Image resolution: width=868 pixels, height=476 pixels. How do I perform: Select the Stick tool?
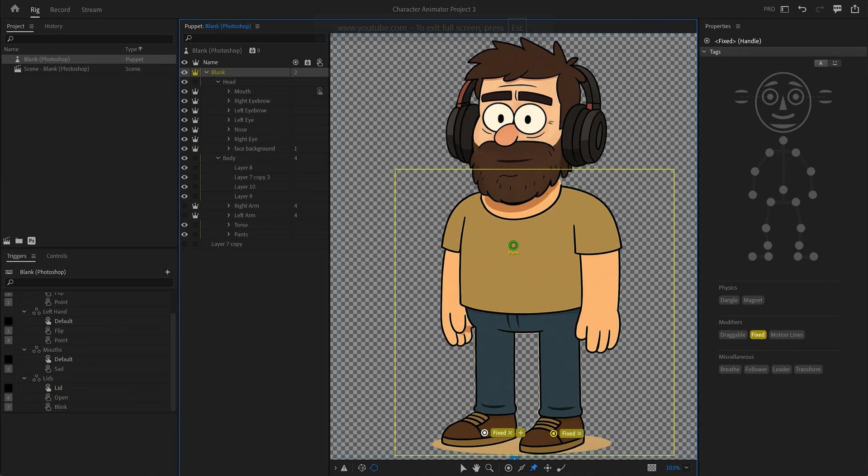pyautogui.click(x=521, y=468)
